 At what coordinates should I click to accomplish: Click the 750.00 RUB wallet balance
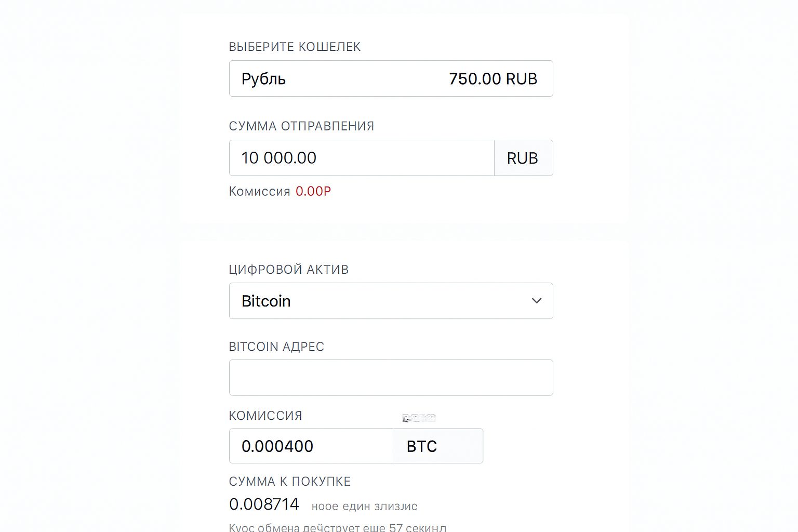point(492,78)
